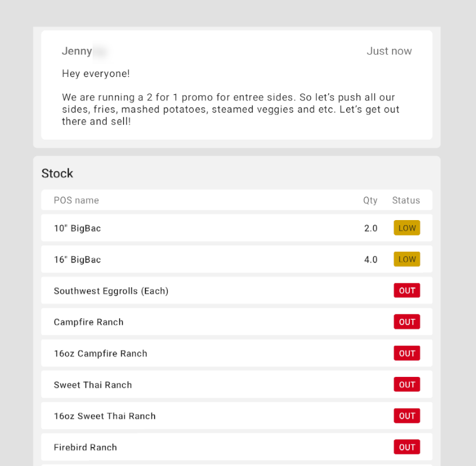Click the OUT badge on Sweet Thai Ranch
Screen dimensions: 476x466
coord(406,384)
